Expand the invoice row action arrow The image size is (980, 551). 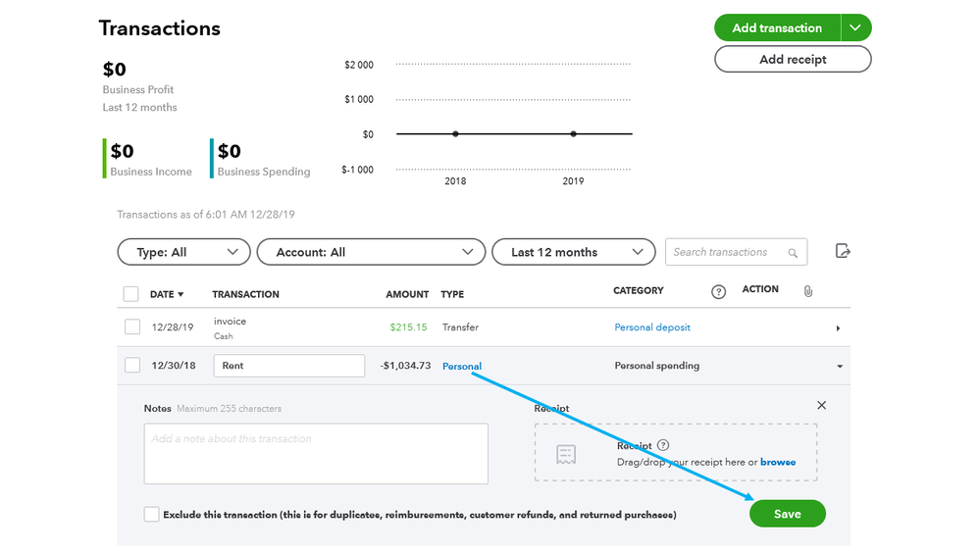point(838,328)
